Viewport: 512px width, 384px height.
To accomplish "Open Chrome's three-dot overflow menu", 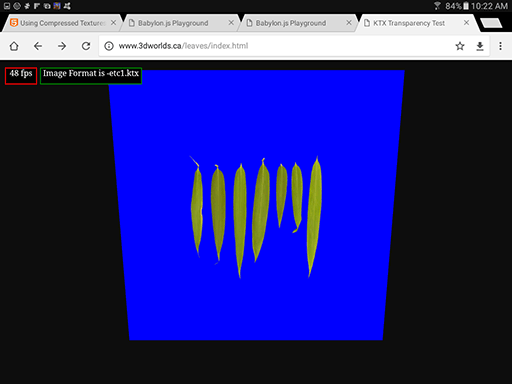I will point(500,46).
